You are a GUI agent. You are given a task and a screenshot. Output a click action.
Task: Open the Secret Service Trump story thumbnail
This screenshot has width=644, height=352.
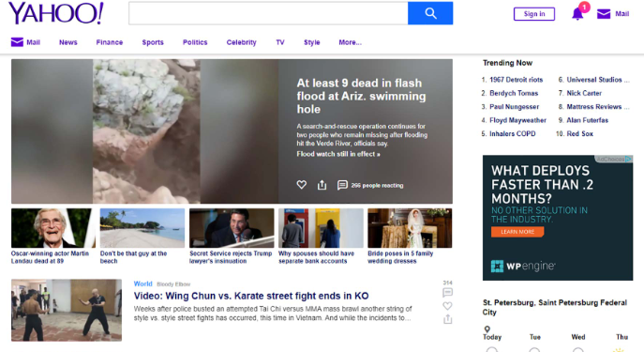232,228
